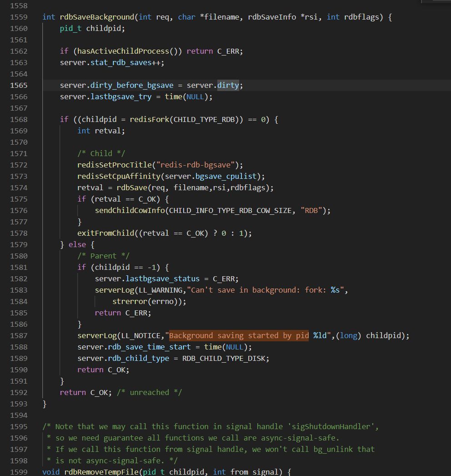
Task: Click the rdbSaveBackground function name
Action: click(97, 17)
